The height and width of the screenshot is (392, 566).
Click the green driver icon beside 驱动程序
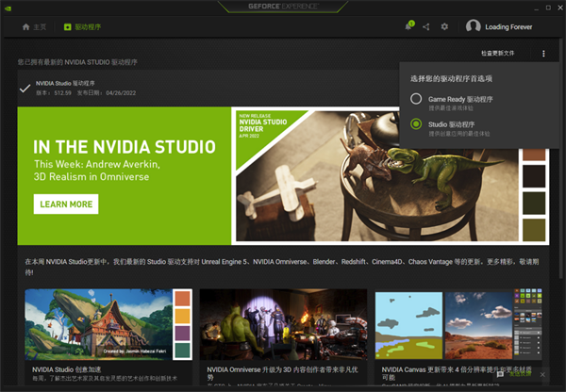point(67,27)
